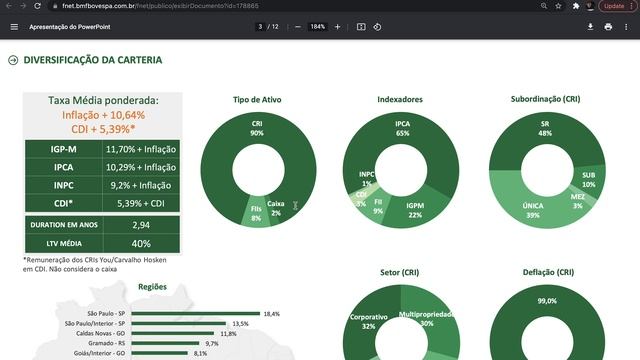Open the PDF viewer more actions menu

point(626,27)
